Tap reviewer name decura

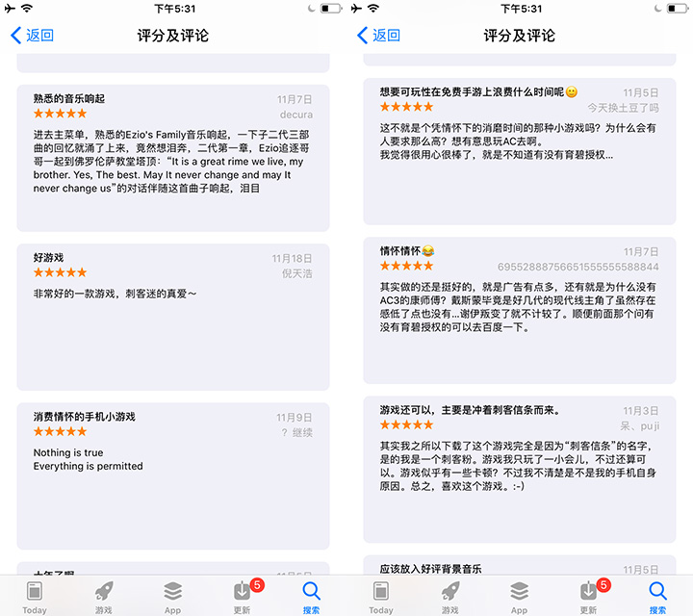[x=296, y=115]
